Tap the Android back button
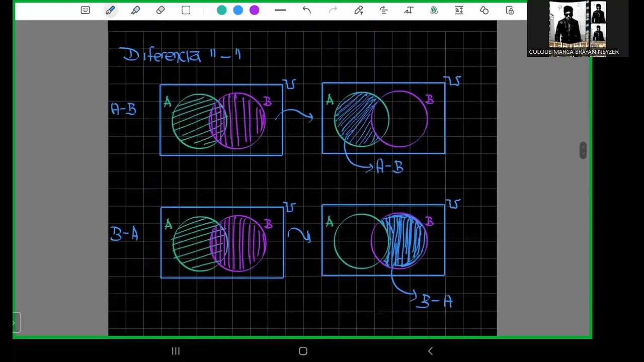The height and width of the screenshot is (362, 644). tap(430, 351)
